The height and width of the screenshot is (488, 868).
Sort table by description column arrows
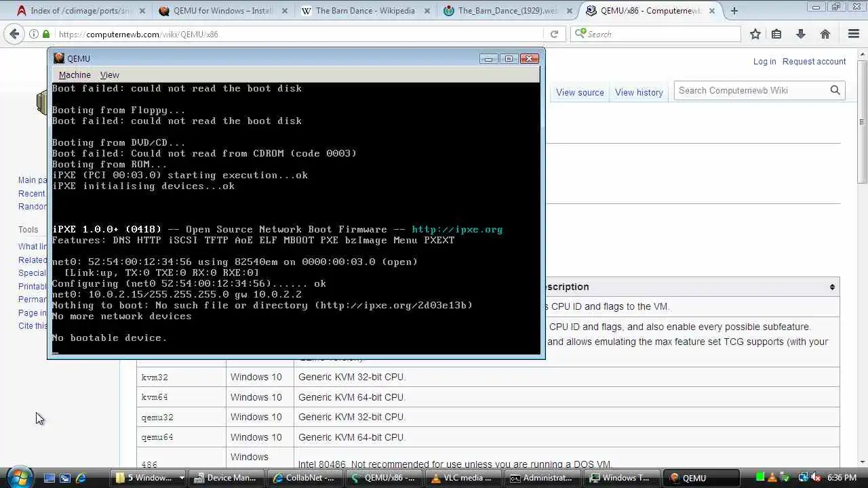coord(832,287)
